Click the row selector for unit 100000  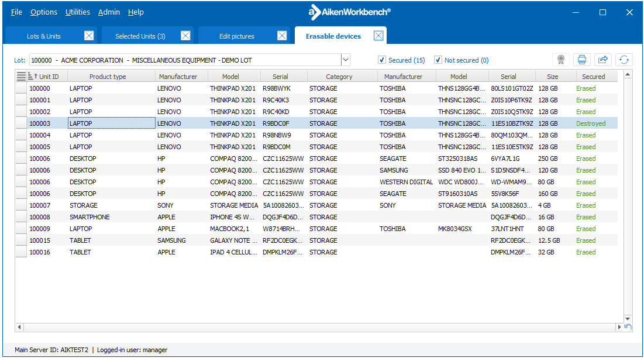point(21,88)
